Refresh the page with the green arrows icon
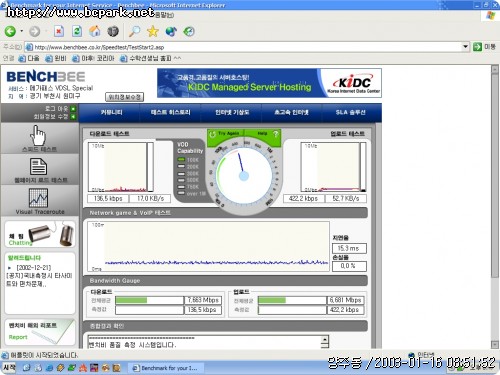The image size is (500, 375). [x=77, y=31]
